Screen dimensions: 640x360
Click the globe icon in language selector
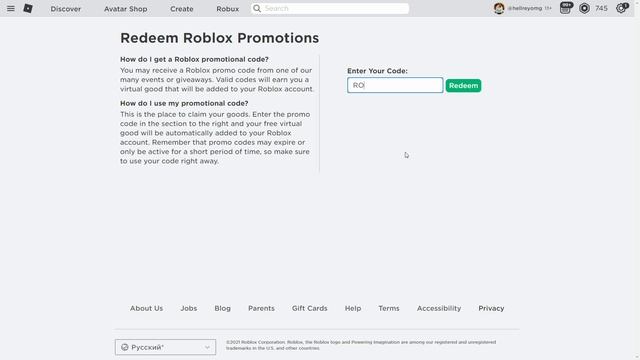(x=124, y=347)
